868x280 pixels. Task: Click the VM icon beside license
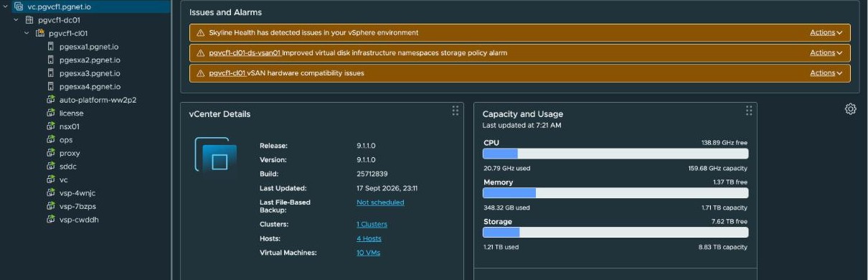coord(51,113)
